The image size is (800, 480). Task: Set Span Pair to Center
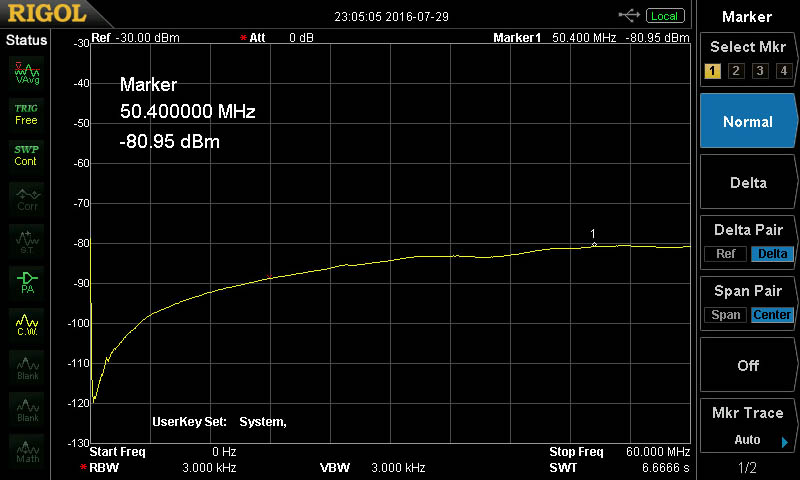(x=771, y=315)
